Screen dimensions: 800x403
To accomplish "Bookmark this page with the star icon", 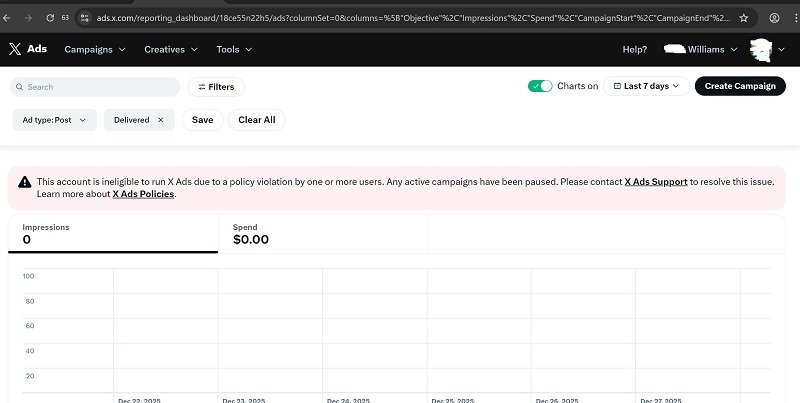I will [x=744, y=18].
